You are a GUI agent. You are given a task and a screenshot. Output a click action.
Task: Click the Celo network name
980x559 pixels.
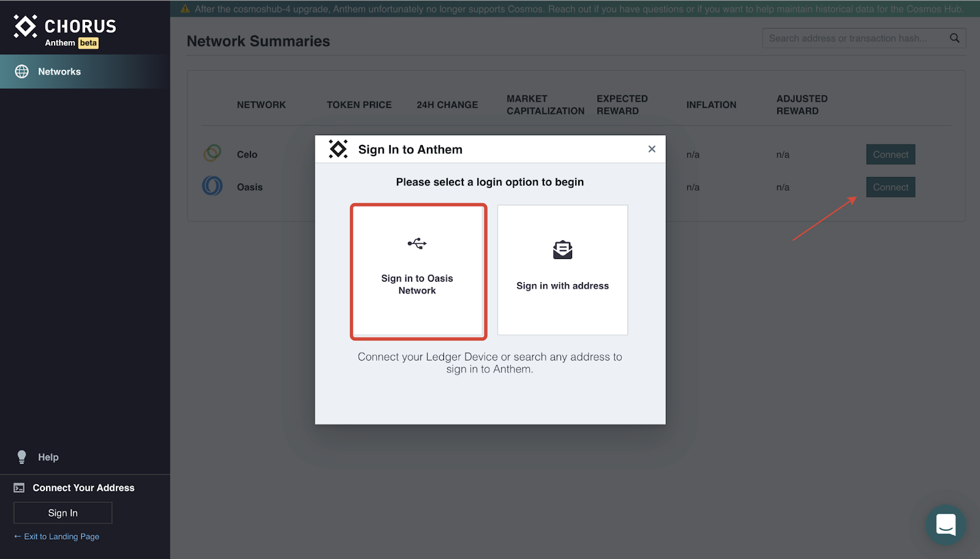(x=247, y=154)
